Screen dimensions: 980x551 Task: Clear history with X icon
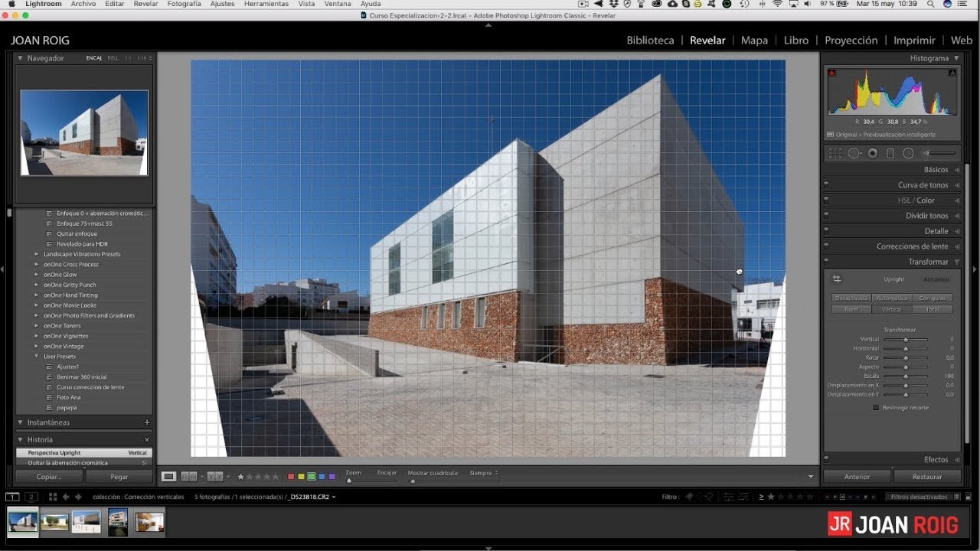[147, 440]
